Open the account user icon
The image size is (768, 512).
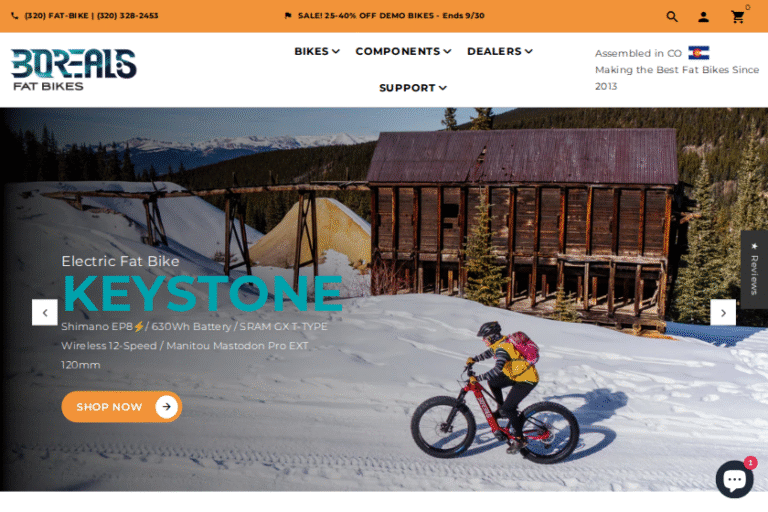[703, 17]
